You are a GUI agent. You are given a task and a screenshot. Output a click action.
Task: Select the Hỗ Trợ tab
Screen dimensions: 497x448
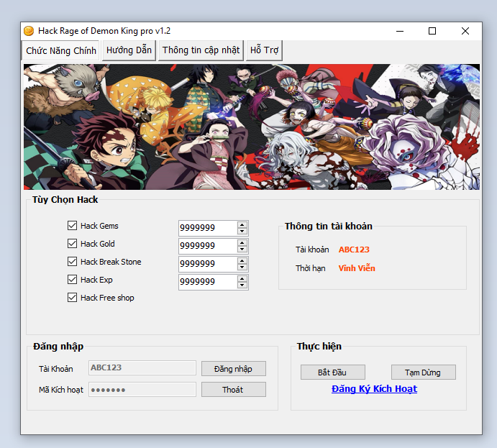pos(264,50)
